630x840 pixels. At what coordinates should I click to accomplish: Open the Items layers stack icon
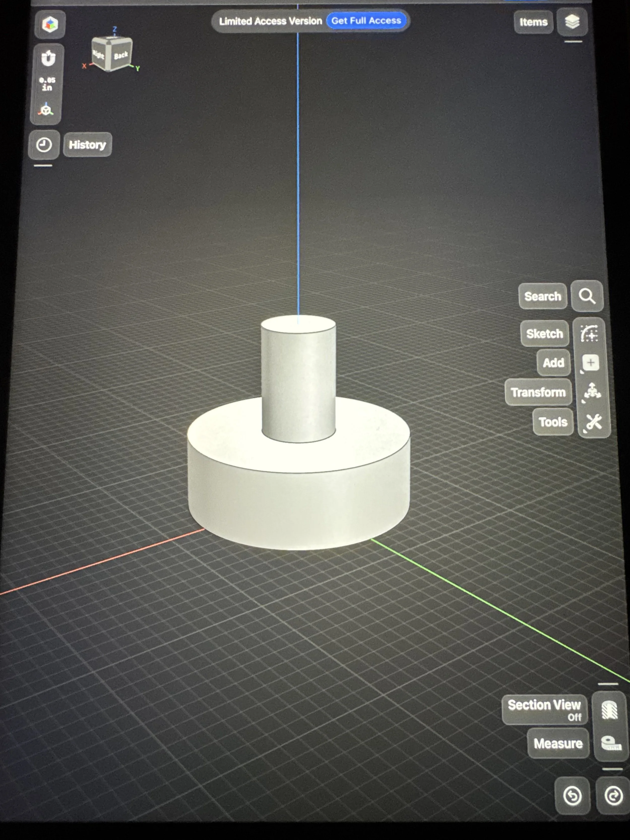572,22
